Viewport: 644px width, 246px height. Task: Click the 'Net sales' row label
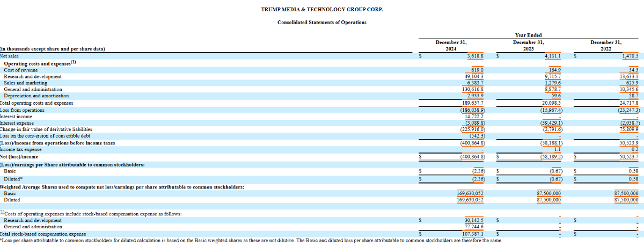10,56
